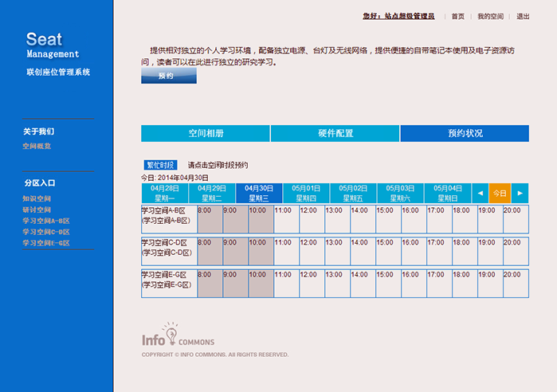This screenshot has height=392, width=557.
Task: Select the 05月01日 星期四 date column
Action: pos(302,193)
